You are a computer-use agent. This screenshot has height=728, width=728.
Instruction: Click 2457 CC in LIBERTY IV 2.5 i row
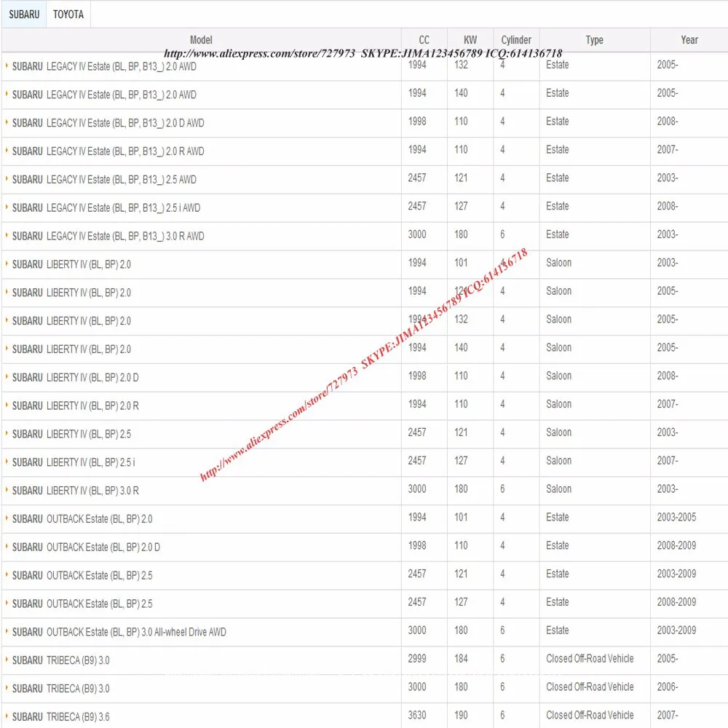(417, 461)
